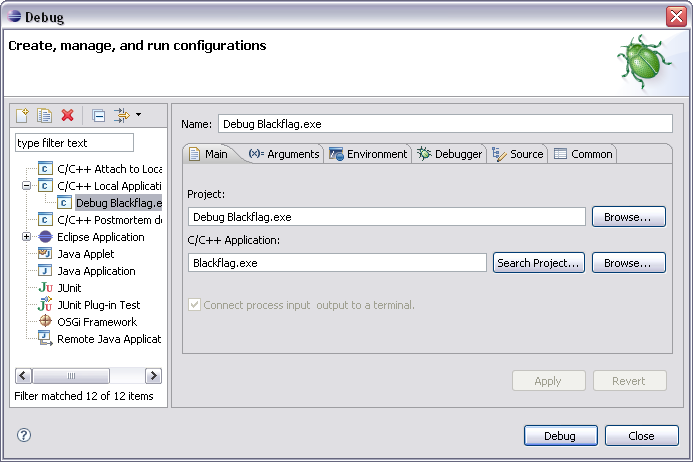Select Debug Blackflag.exe tree item
Viewport: 693px width, 462px height.
(x=119, y=202)
